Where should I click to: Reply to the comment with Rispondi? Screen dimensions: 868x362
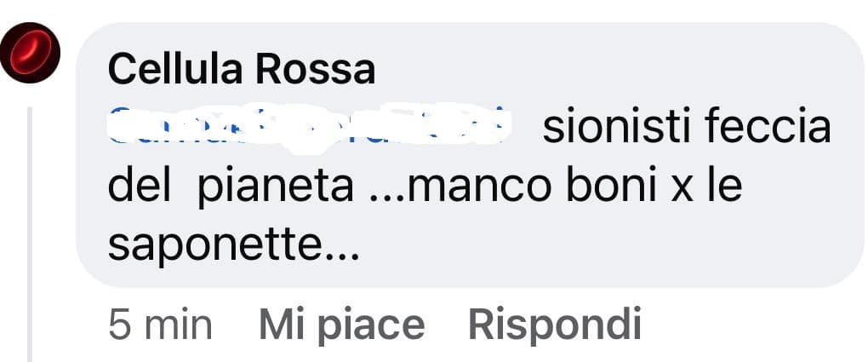555,325
